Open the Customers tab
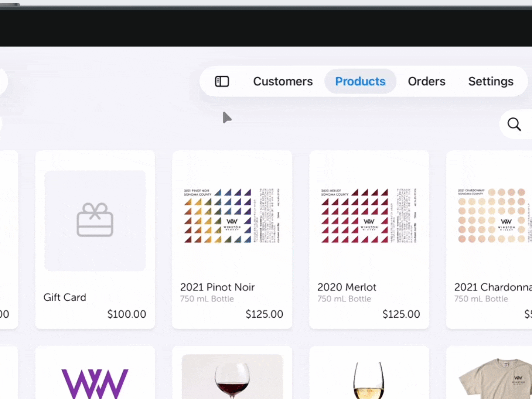This screenshot has height=399, width=532. coord(283,81)
